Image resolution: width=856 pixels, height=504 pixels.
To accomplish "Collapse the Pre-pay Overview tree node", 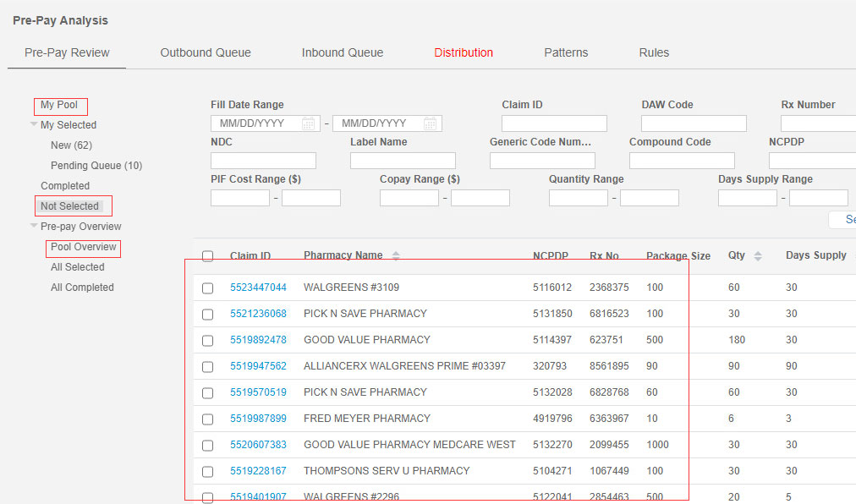I will (x=34, y=226).
